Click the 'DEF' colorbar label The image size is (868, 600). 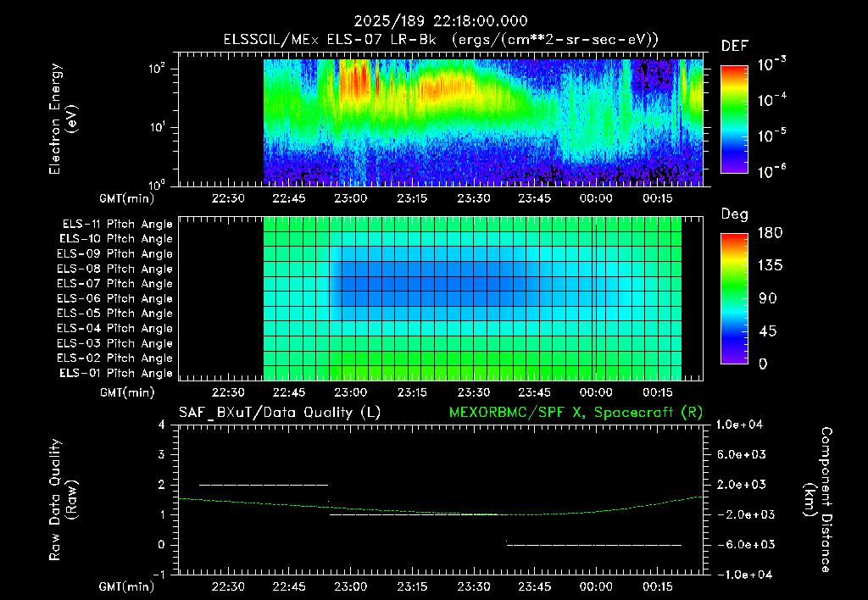tap(734, 46)
